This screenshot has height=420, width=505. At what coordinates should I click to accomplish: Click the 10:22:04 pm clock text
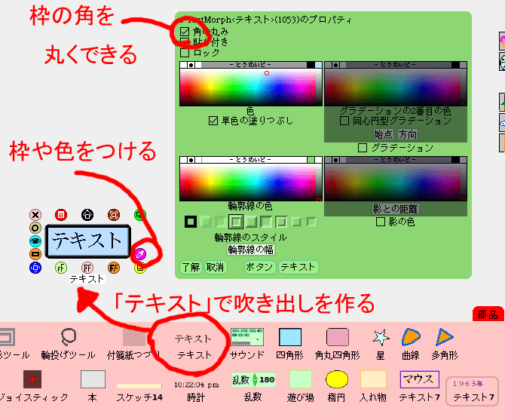(197, 385)
